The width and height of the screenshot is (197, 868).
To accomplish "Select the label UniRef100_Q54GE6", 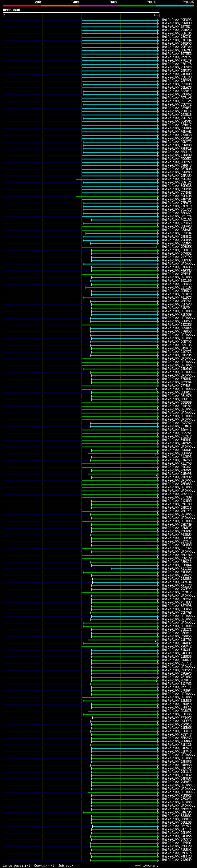I will [177, 247].
